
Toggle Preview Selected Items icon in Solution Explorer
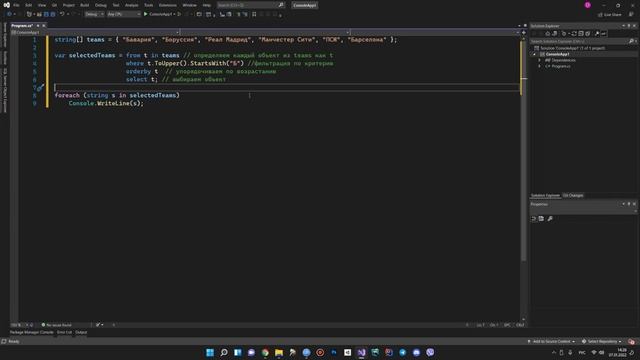604,33
